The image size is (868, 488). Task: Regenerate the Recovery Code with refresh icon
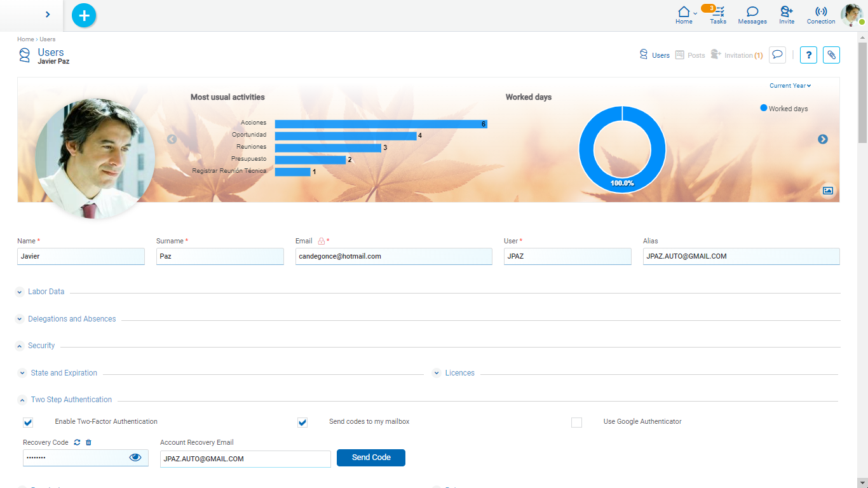coord(78,442)
